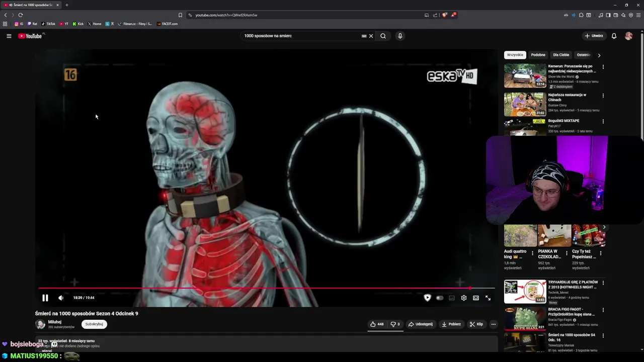The image size is (644, 362).
Task: Open the YouTube guide hamburger menu
Action: pyautogui.click(x=9, y=36)
